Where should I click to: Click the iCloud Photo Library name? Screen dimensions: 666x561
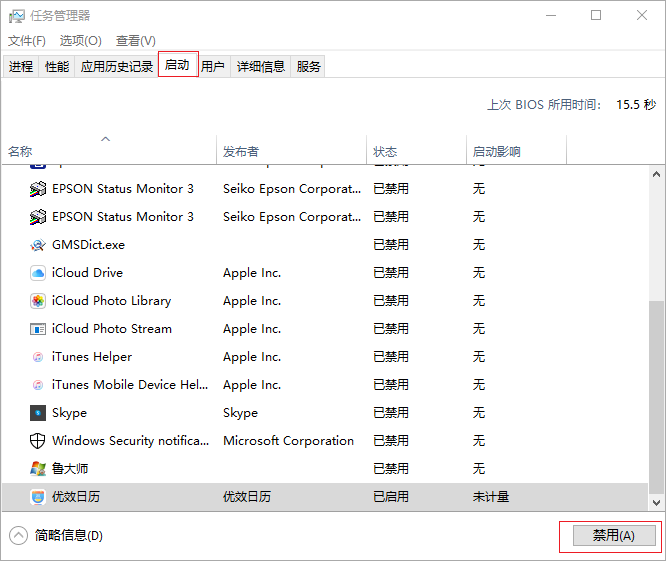tap(111, 301)
